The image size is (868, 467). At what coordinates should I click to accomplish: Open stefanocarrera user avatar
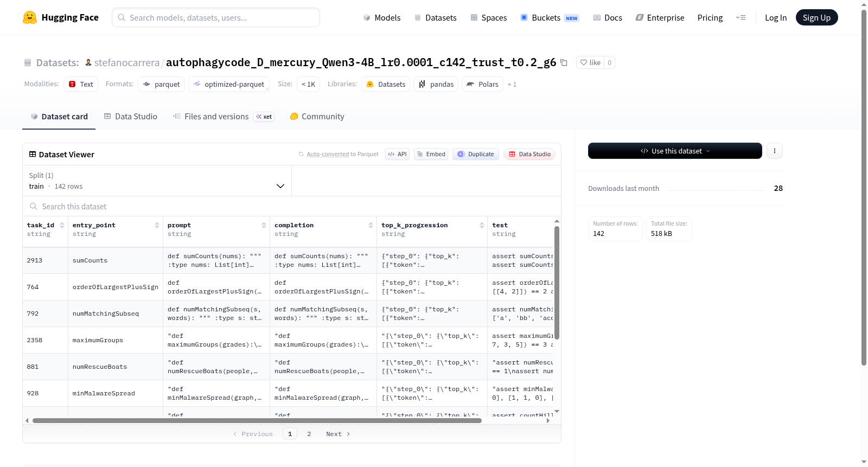click(88, 62)
